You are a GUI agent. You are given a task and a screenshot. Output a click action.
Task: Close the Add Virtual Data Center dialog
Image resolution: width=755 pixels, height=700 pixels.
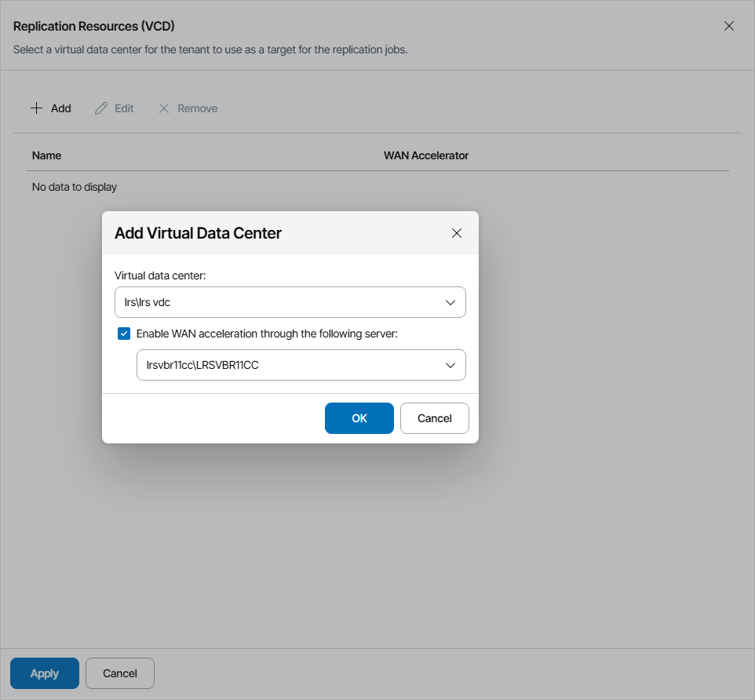coord(457,233)
